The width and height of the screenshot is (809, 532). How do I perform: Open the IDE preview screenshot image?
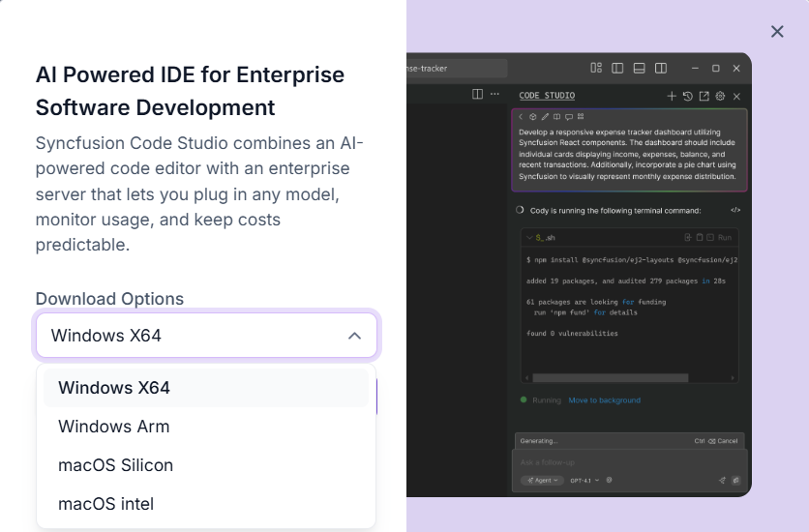tap(579, 275)
